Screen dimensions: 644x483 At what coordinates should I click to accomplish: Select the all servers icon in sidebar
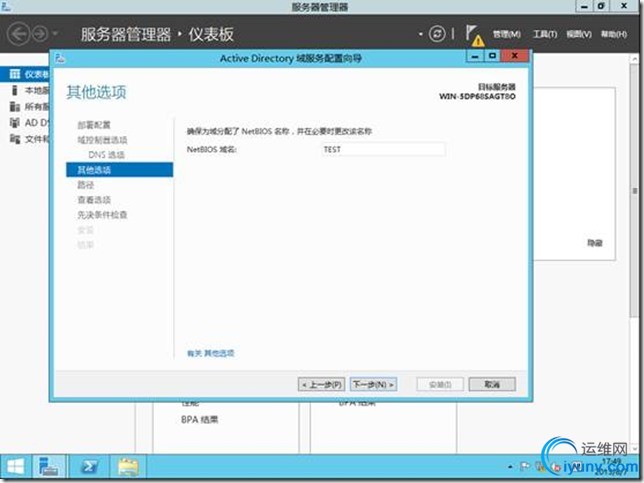(x=15, y=106)
